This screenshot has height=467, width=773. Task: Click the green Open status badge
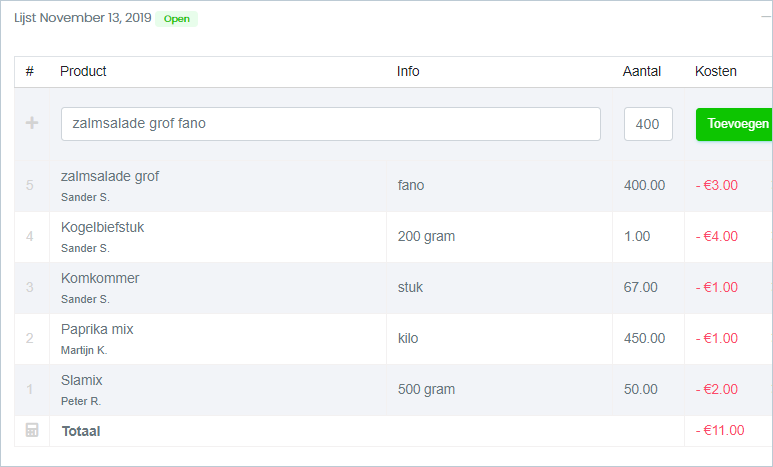176,19
